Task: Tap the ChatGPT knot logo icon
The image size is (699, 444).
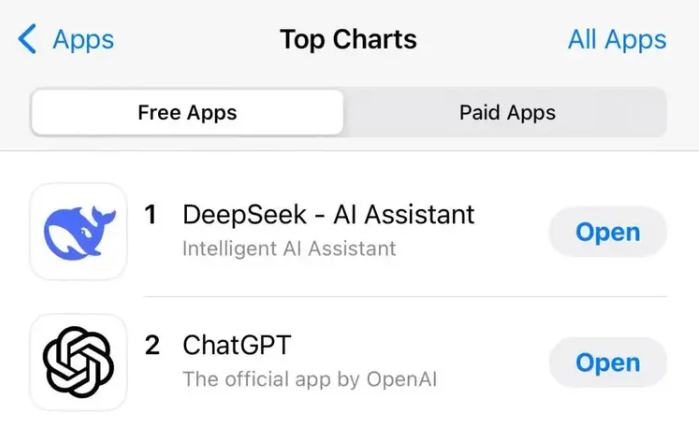Action: point(78,362)
